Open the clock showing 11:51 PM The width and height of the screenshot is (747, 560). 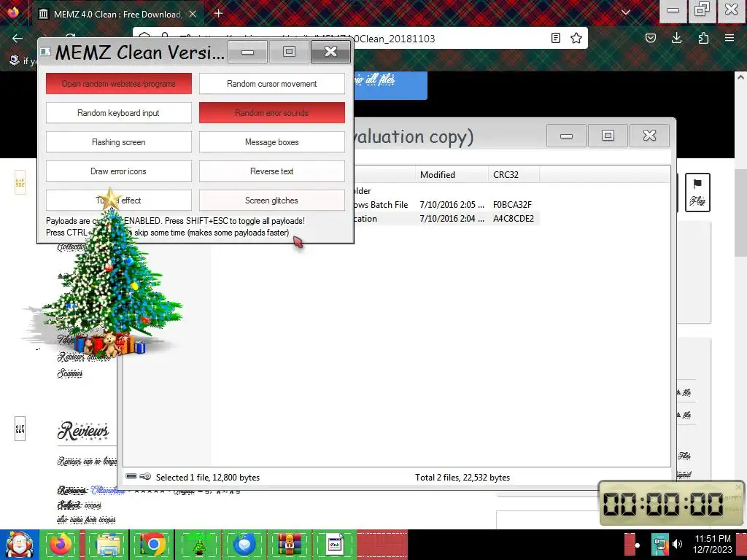[x=713, y=544]
